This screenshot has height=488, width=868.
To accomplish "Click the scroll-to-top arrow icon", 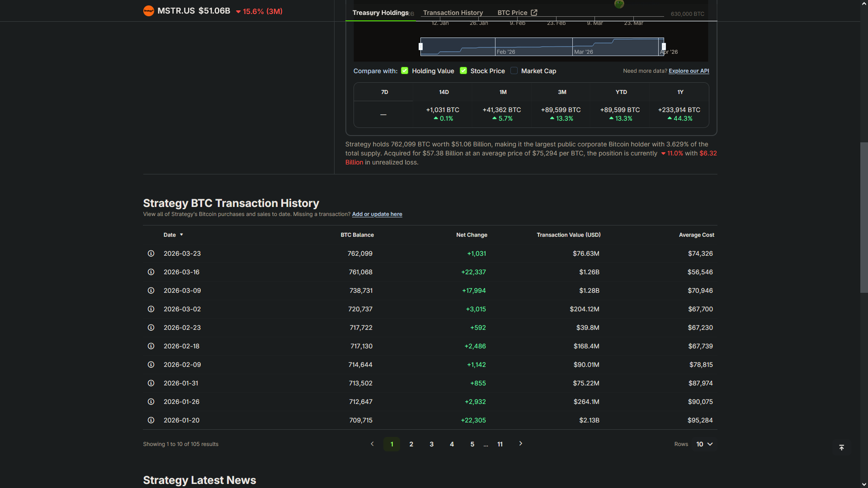I will tap(841, 447).
